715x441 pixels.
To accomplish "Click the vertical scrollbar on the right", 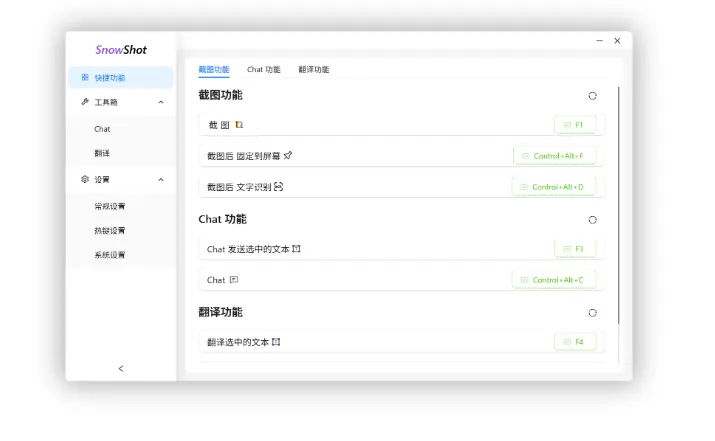I will coord(618,200).
